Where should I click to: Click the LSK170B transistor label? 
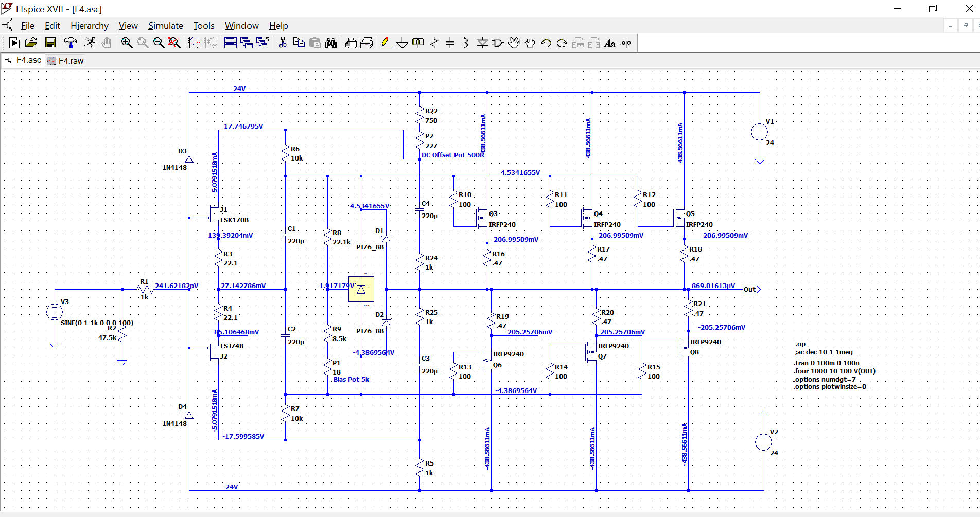234,220
